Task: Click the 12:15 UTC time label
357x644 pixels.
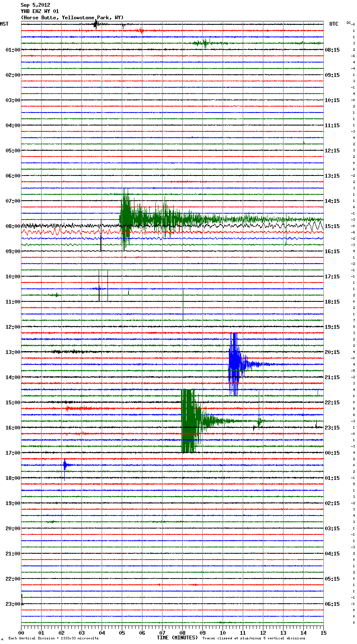Action: point(332,151)
